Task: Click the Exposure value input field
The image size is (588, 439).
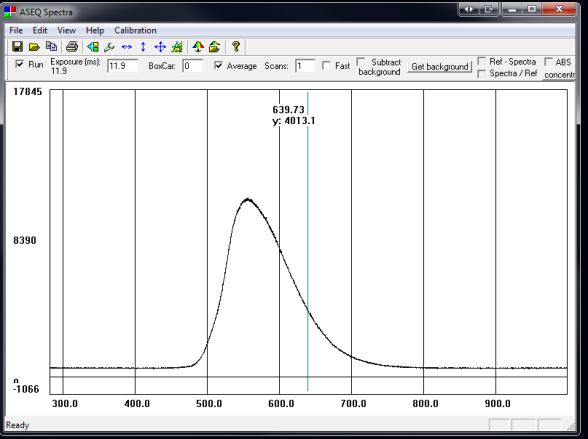Action: tap(123, 66)
